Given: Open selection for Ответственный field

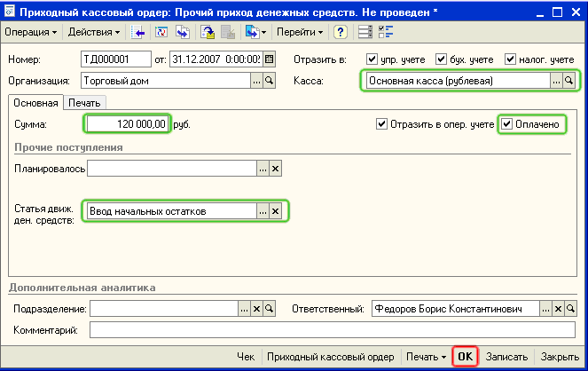Looking at the screenshot, I should pos(545,309).
